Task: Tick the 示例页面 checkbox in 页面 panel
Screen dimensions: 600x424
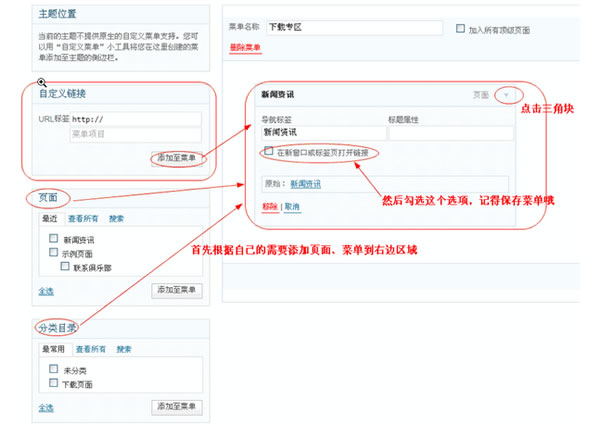Action: 53,253
